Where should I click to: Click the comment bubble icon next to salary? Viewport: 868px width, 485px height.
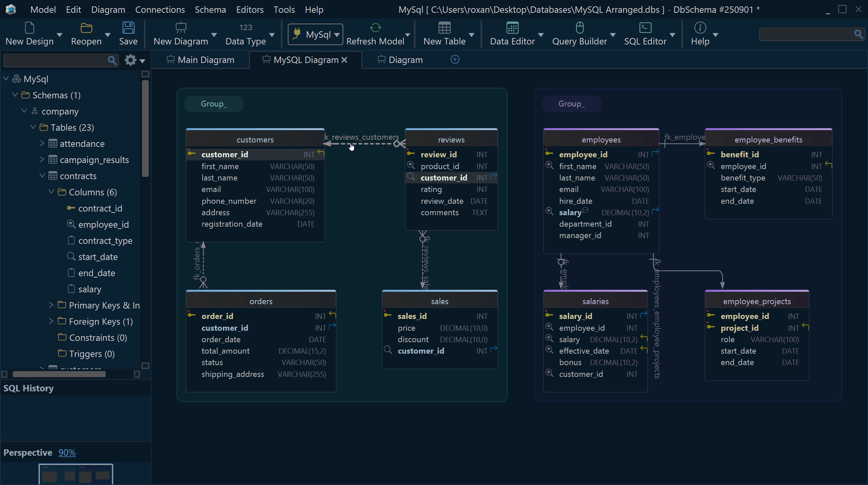click(585, 210)
